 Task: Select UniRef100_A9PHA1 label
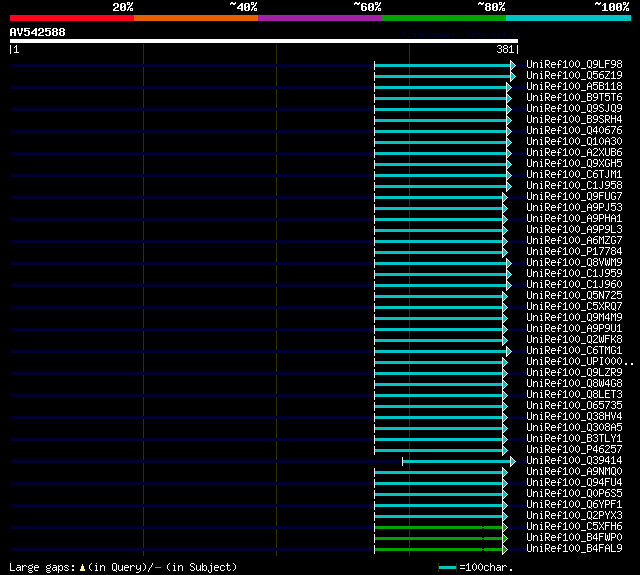[x=574, y=219]
